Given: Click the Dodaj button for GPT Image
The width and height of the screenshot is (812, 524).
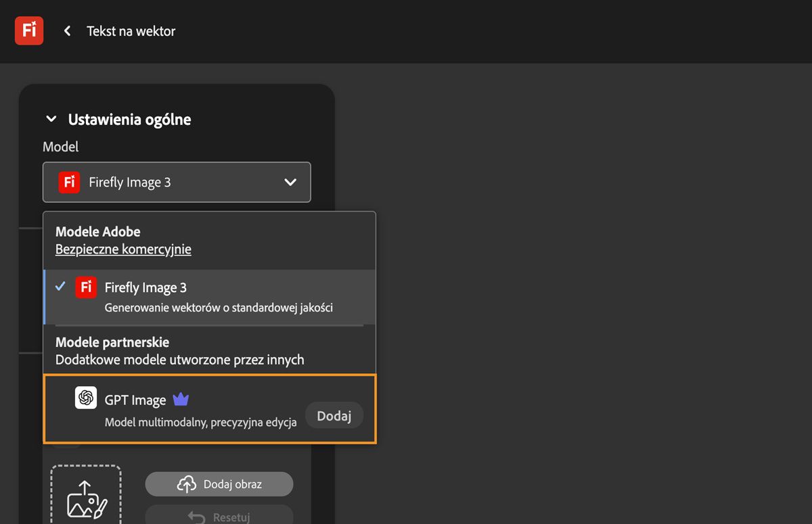Looking at the screenshot, I should (x=334, y=416).
